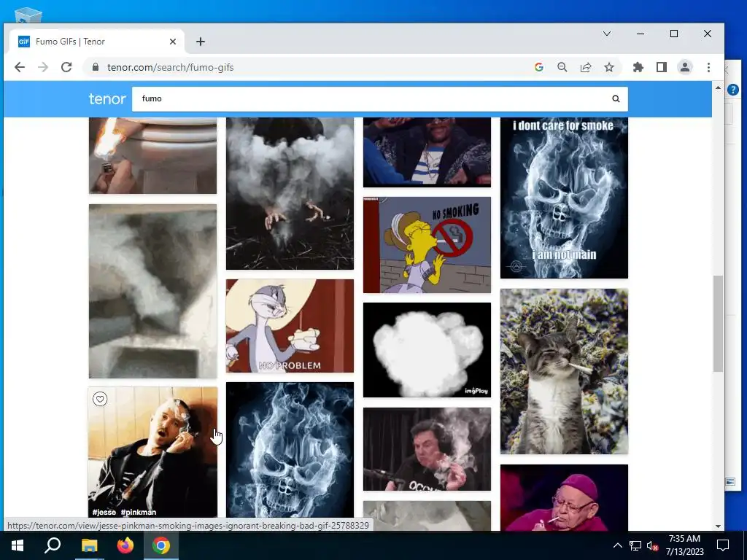
Task: Open the old man in pink hat GIF
Action: pos(564,497)
